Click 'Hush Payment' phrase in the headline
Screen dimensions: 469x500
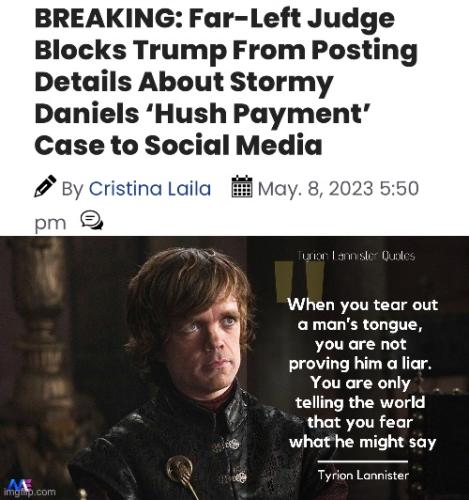[x=258, y=113]
